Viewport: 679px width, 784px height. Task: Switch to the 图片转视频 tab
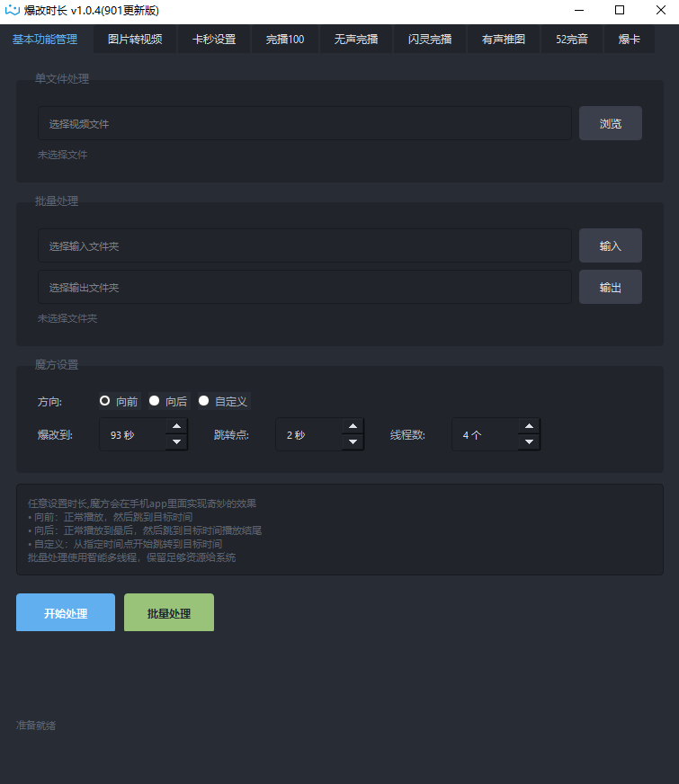(x=135, y=40)
